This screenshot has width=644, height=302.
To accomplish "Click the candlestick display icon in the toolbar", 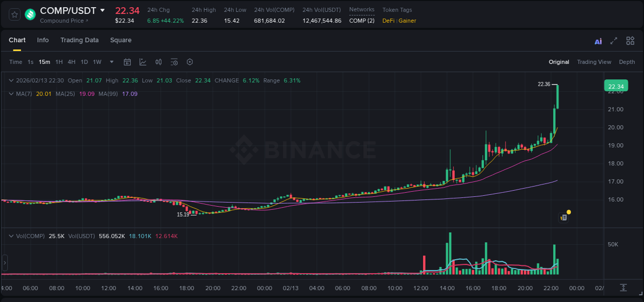I will pyautogui.click(x=158, y=62).
